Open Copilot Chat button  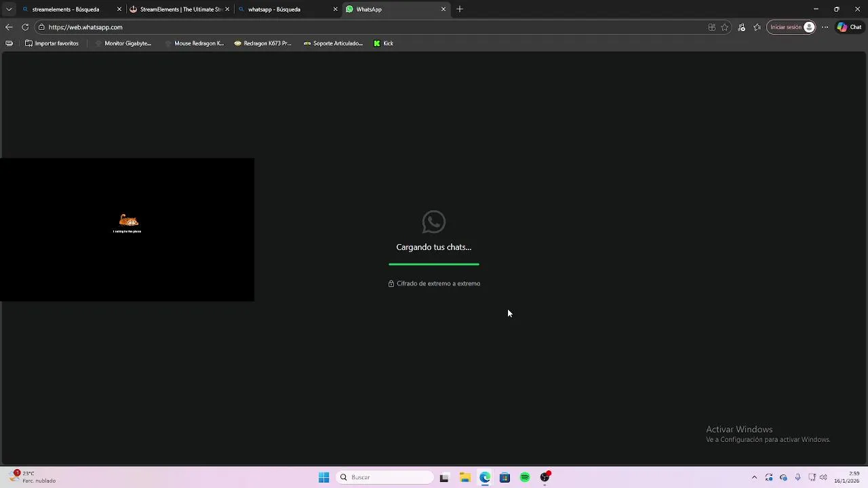point(850,27)
